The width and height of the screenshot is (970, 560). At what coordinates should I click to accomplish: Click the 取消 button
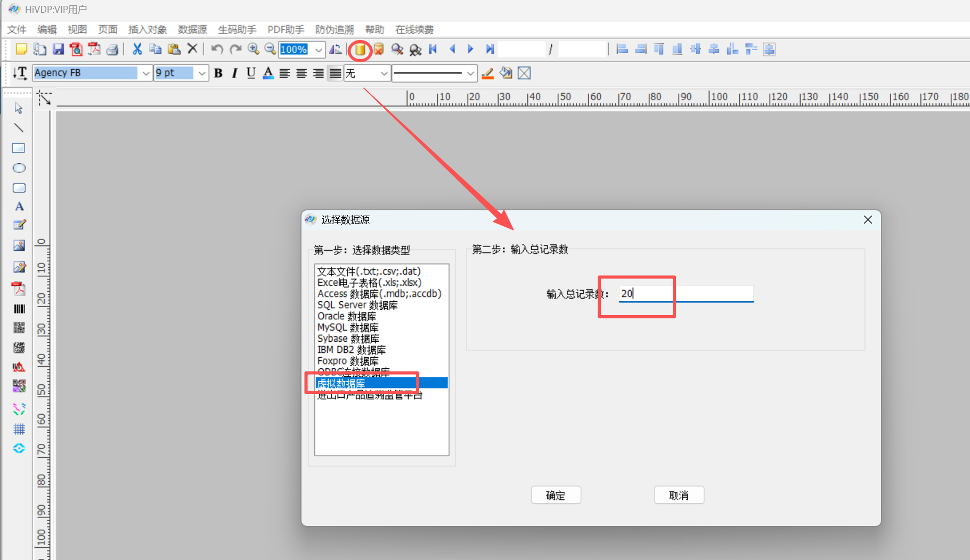click(679, 495)
